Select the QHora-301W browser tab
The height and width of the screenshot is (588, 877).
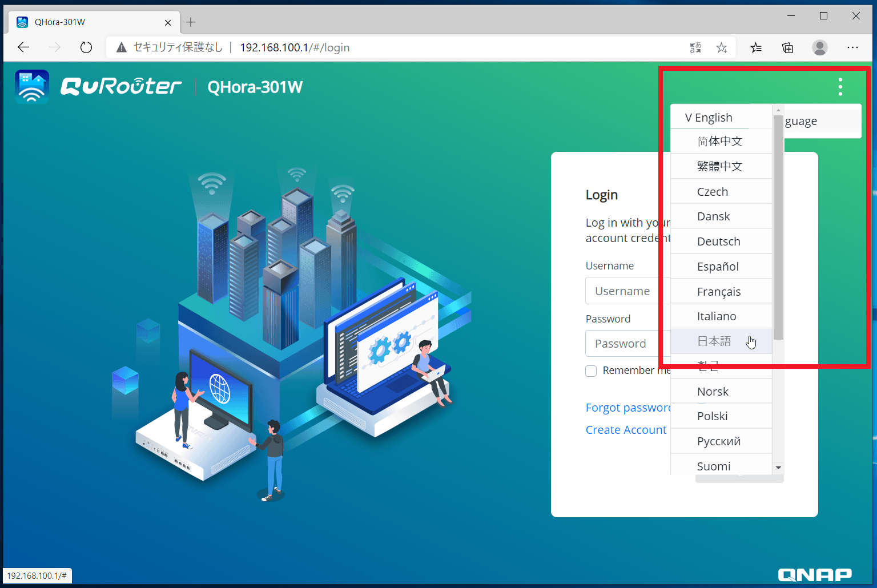coord(94,22)
